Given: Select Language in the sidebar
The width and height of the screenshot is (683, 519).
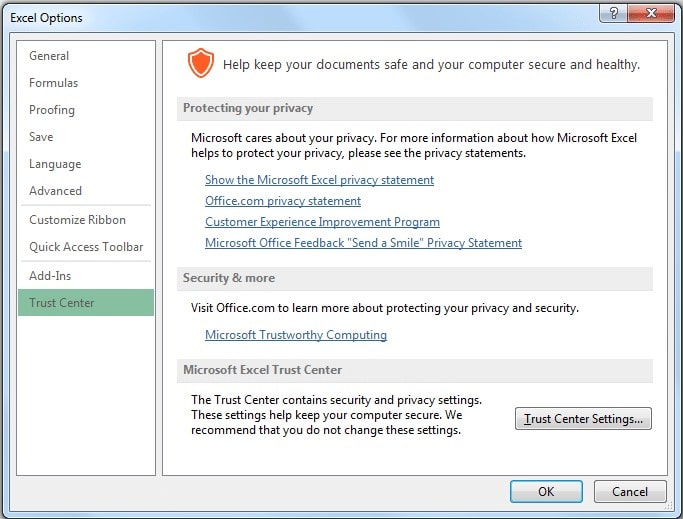Looking at the screenshot, I should point(86,164).
